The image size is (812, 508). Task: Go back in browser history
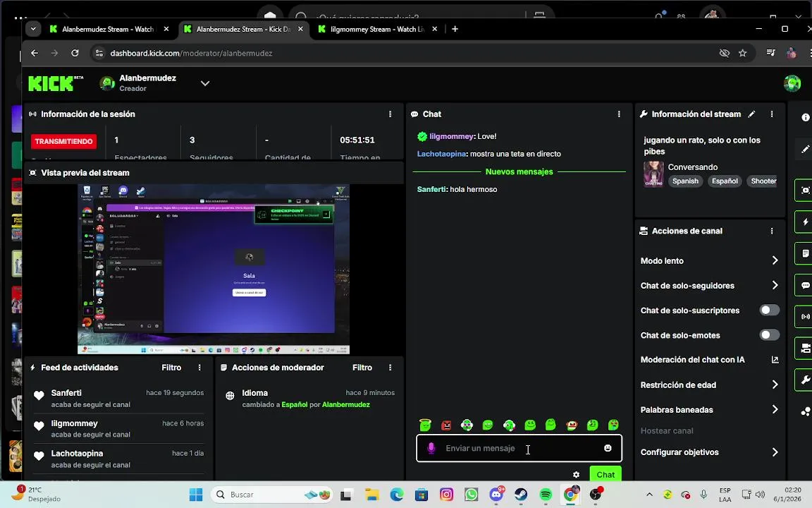(34, 53)
